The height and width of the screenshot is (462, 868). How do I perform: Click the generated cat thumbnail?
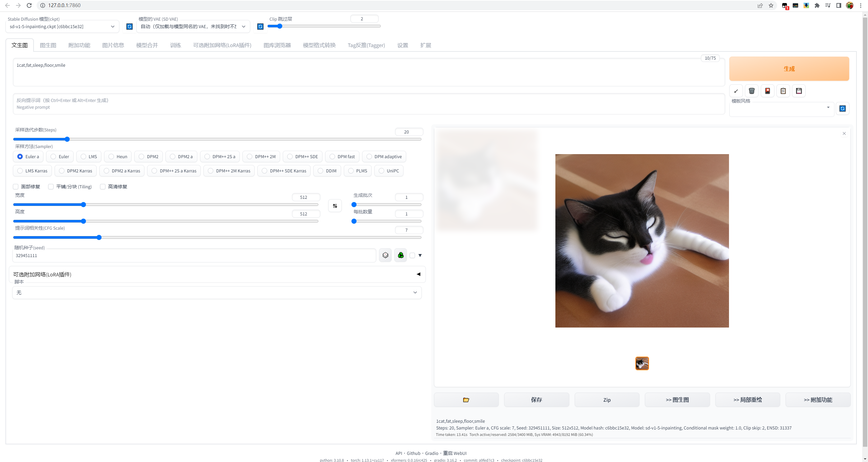point(642,363)
